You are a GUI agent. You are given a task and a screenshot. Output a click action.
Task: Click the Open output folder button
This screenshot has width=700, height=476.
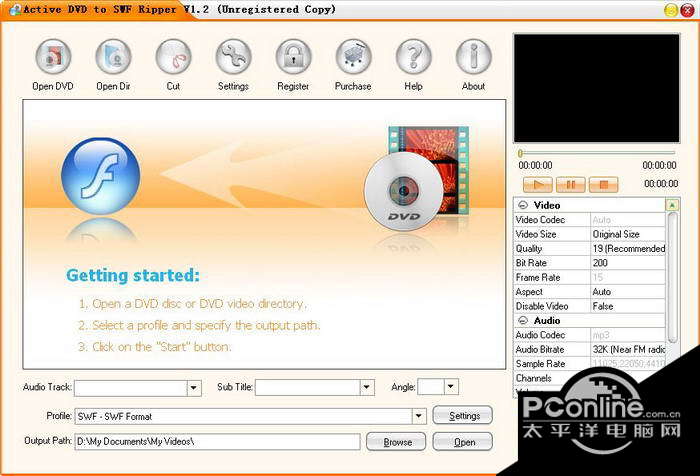463,442
